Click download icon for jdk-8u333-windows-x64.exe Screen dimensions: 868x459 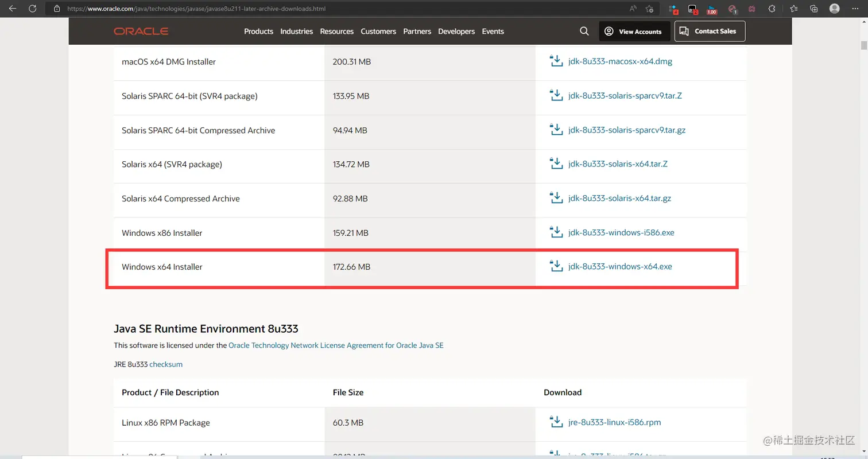[x=556, y=266]
